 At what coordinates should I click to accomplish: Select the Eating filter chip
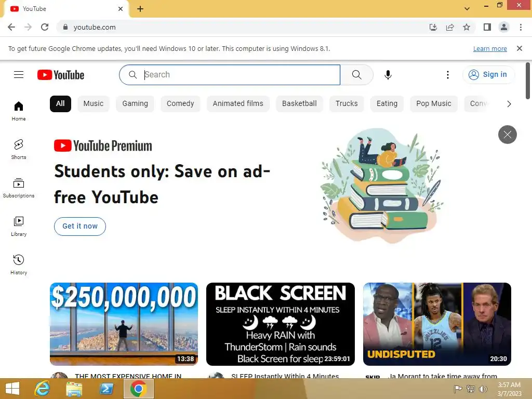[387, 104]
